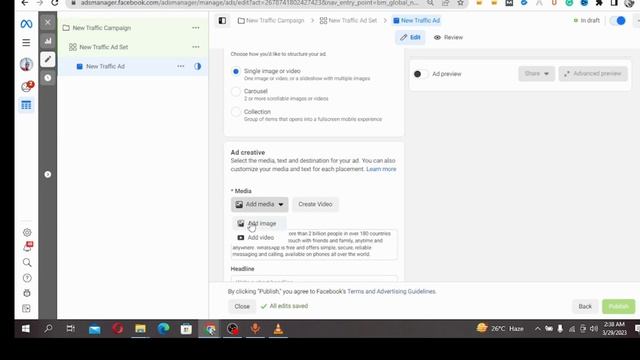Image resolution: width=640 pixels, height=360 pixels.
Task: Open File Explorer on the taskbar
Action: (140, 329)
